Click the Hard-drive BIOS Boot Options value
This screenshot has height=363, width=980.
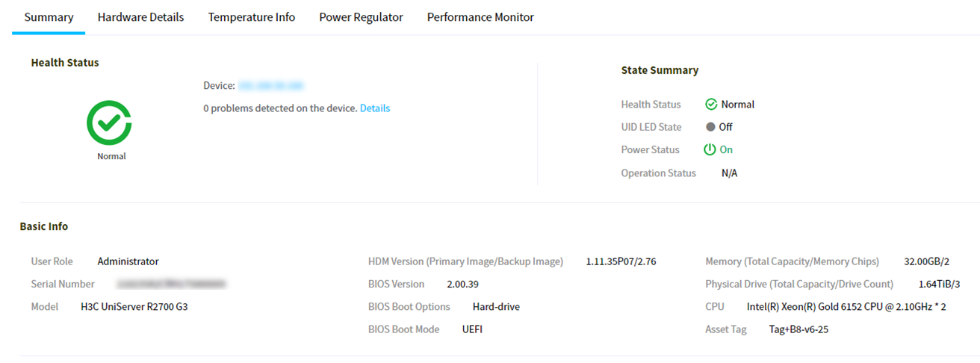[496, 307]
